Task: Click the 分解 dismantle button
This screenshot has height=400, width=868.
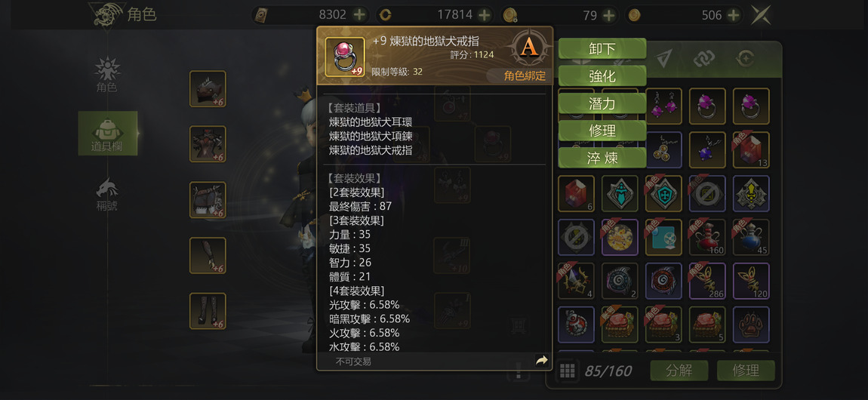Action: [x=679, y=371]
